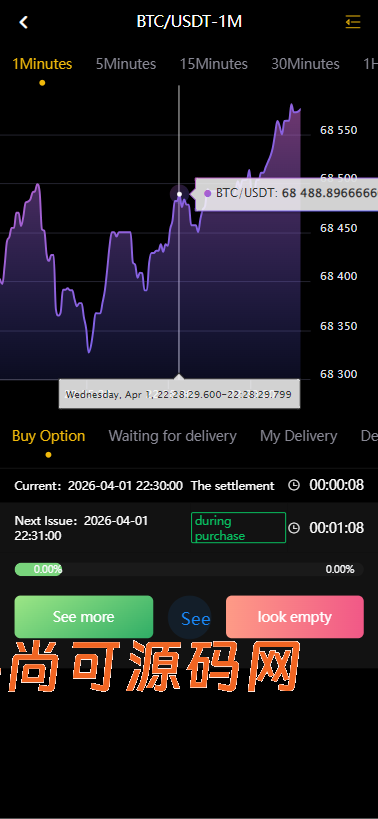Click the green 0.00% progress bar
This screenshot has height=819, width=378.
point(39,569)
